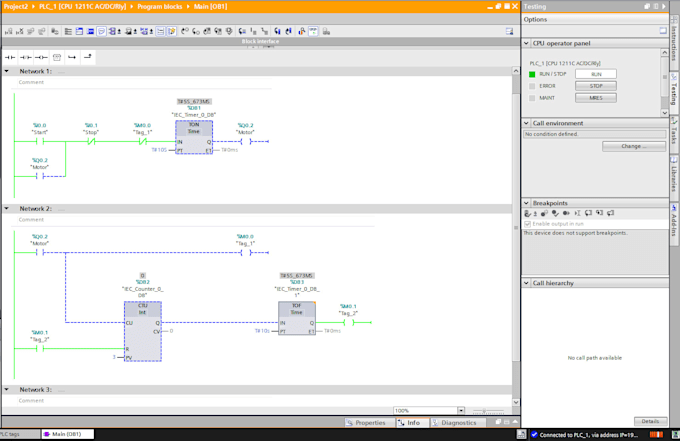
Task: Select the "Stop" %I0.1 contact in Network 1
Action: pos(91,141)
